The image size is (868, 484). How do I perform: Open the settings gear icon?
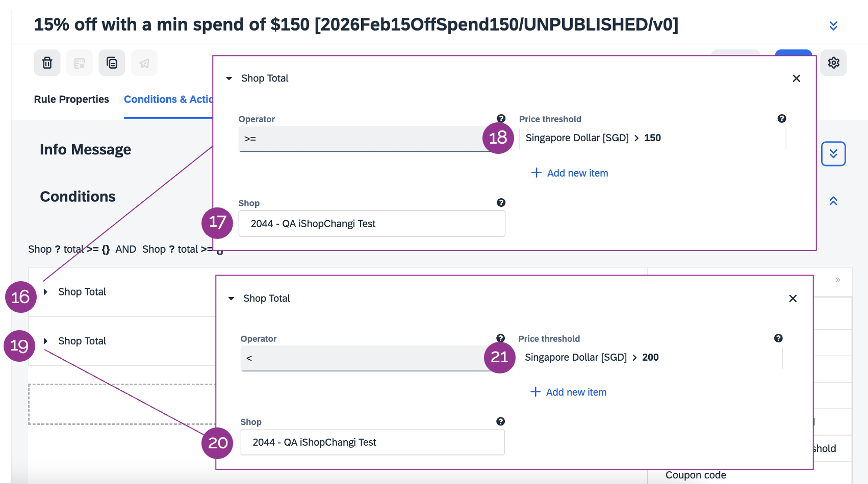(833, 63)
